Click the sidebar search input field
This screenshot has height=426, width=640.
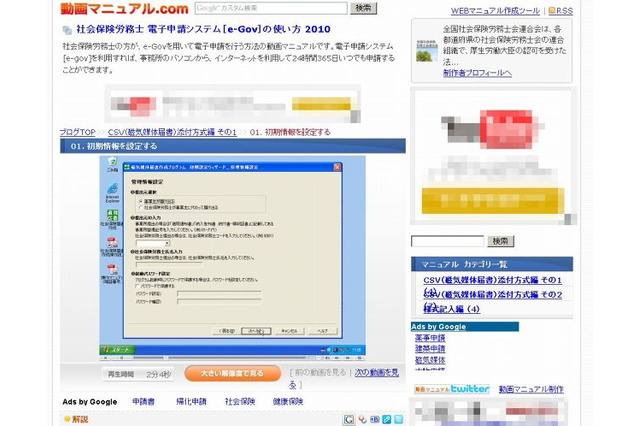447,241
